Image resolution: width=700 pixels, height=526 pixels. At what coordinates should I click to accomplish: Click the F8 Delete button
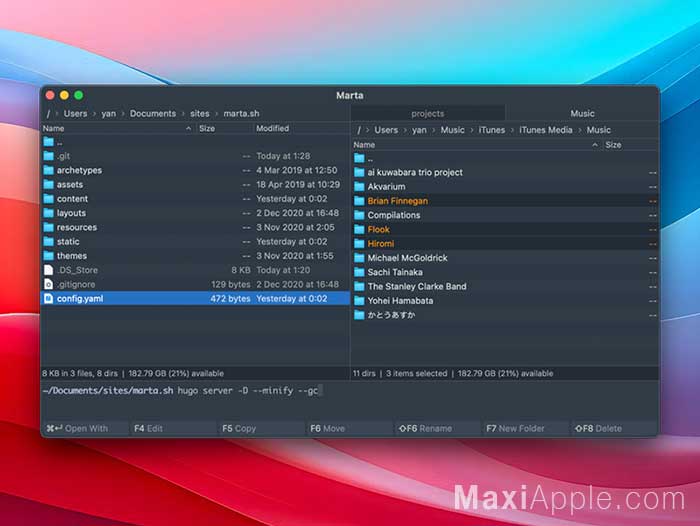(613, 428)
